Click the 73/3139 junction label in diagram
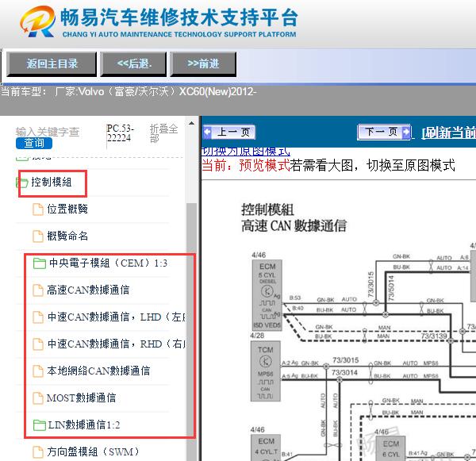The width and height of the screenshot is (476, 461). click(434, 336)
